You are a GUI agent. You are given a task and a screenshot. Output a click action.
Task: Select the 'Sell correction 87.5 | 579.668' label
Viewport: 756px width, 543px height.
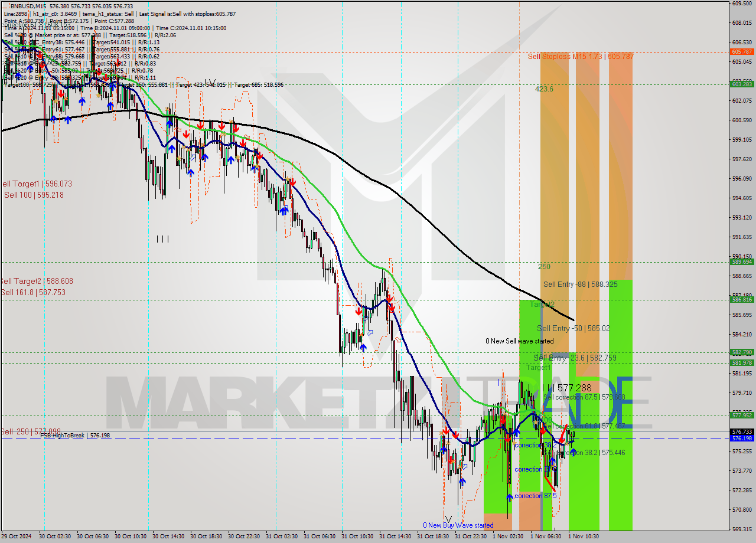(x=584, y=397)
